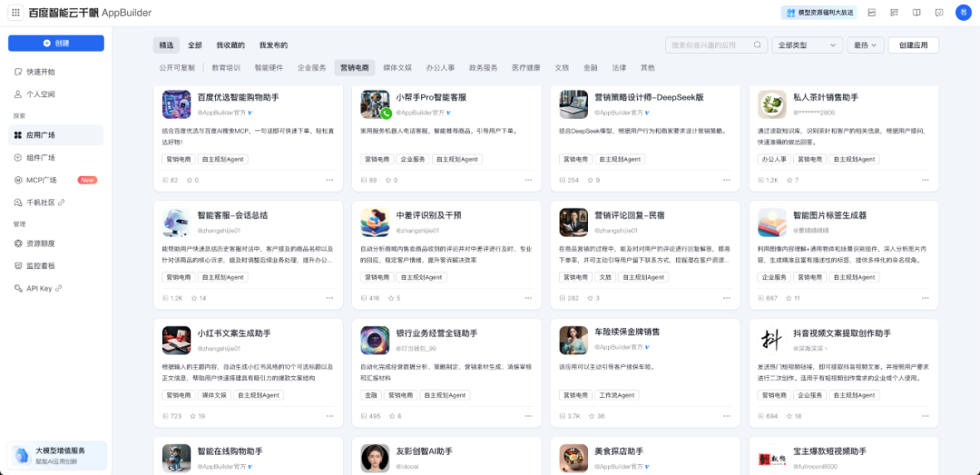Filter category 智能硬件

[x=269, y=67]
